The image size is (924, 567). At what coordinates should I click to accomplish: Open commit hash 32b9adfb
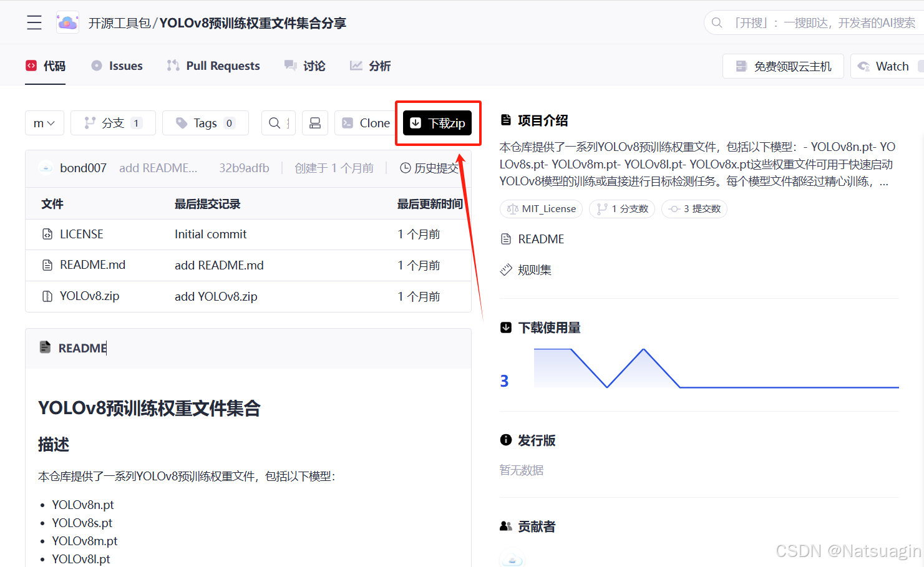click(244, 168)
